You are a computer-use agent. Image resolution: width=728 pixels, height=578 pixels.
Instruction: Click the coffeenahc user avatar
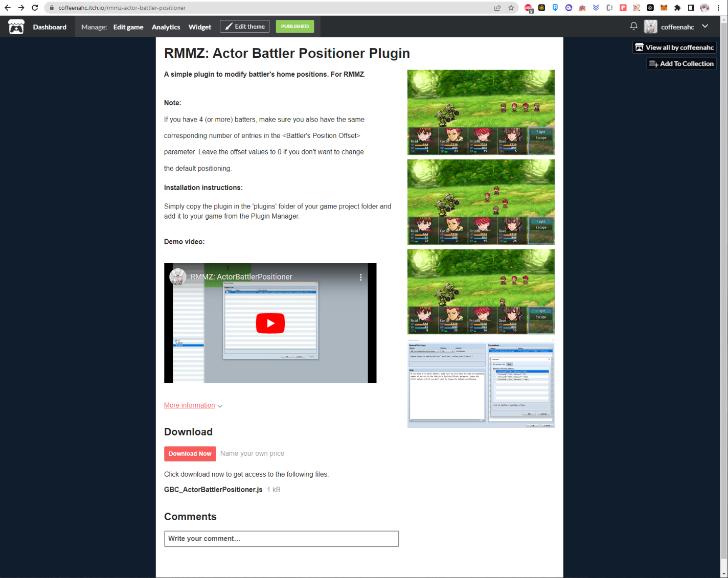click(650, 27)
